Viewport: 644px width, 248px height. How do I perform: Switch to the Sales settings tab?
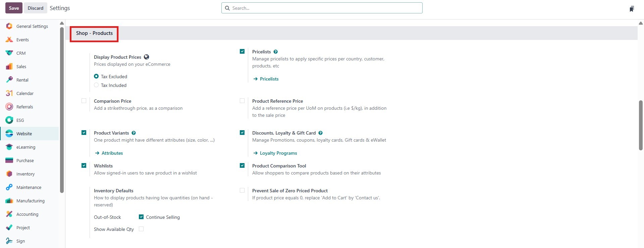click(21, 66)
